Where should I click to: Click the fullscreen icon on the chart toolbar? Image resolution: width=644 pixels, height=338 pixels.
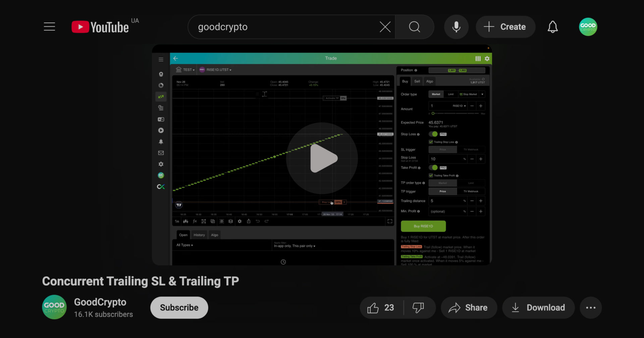[x=390, y=221]
